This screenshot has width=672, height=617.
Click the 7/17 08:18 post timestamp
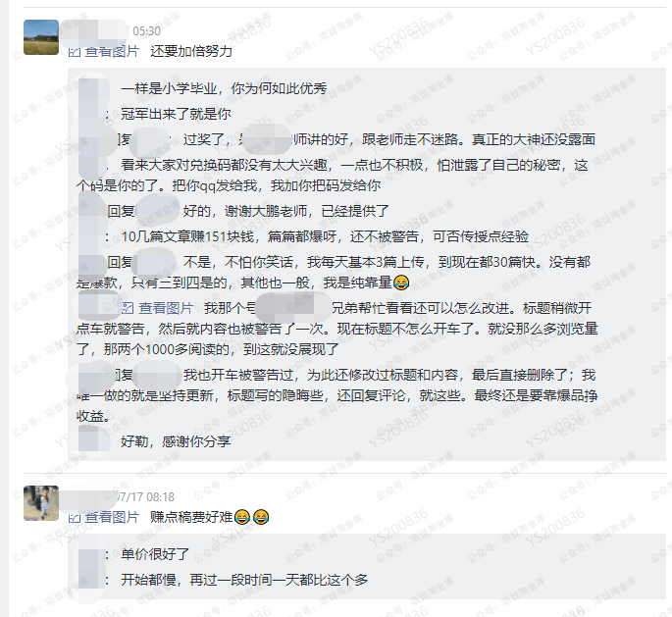(146, 497)
